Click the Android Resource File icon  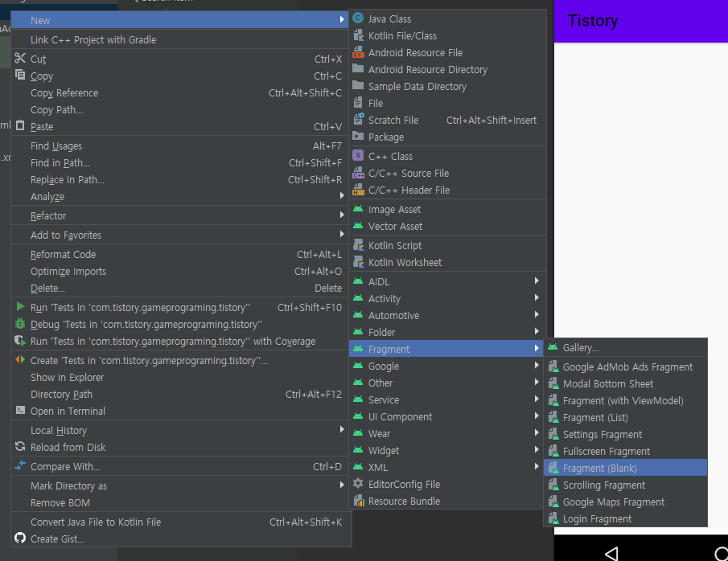coord(358,52)
